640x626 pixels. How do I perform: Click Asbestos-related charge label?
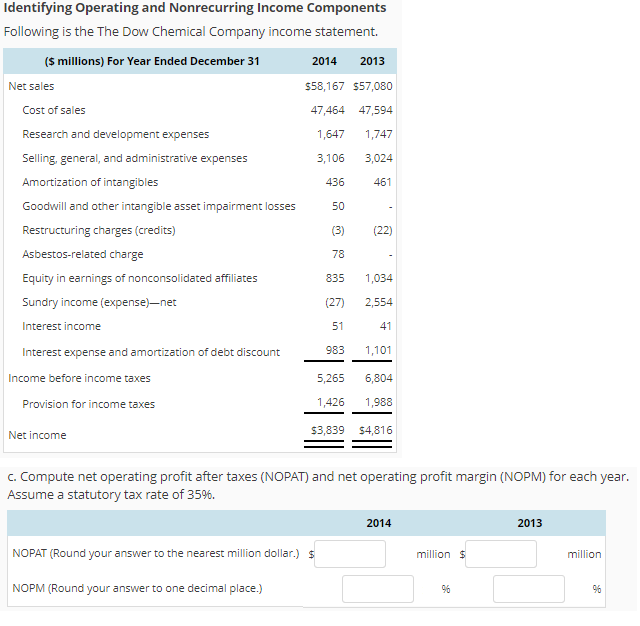pos(83,255)
